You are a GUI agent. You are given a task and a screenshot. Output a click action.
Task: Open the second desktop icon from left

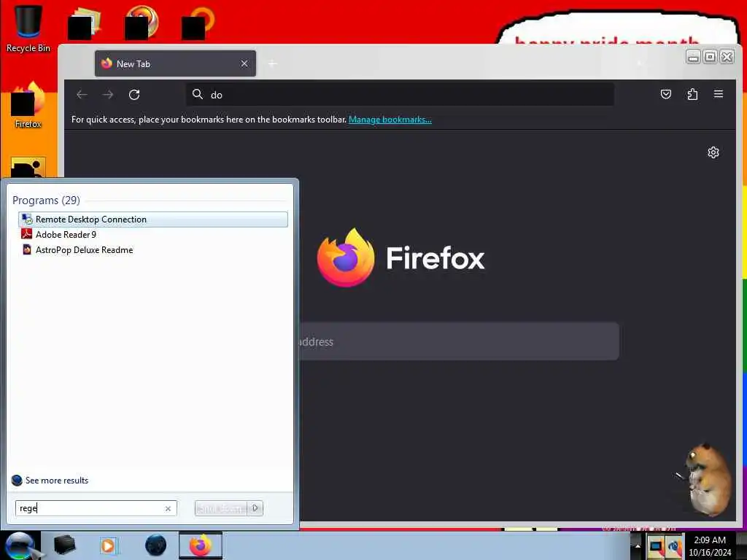(x=85, y=24)
